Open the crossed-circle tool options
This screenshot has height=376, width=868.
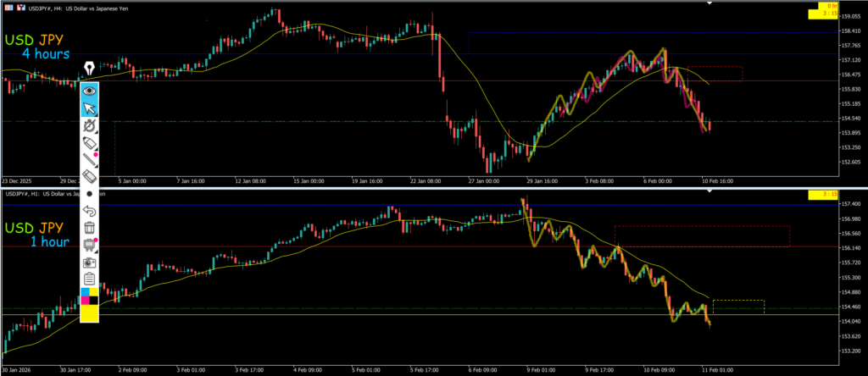(x=89, y=124)
